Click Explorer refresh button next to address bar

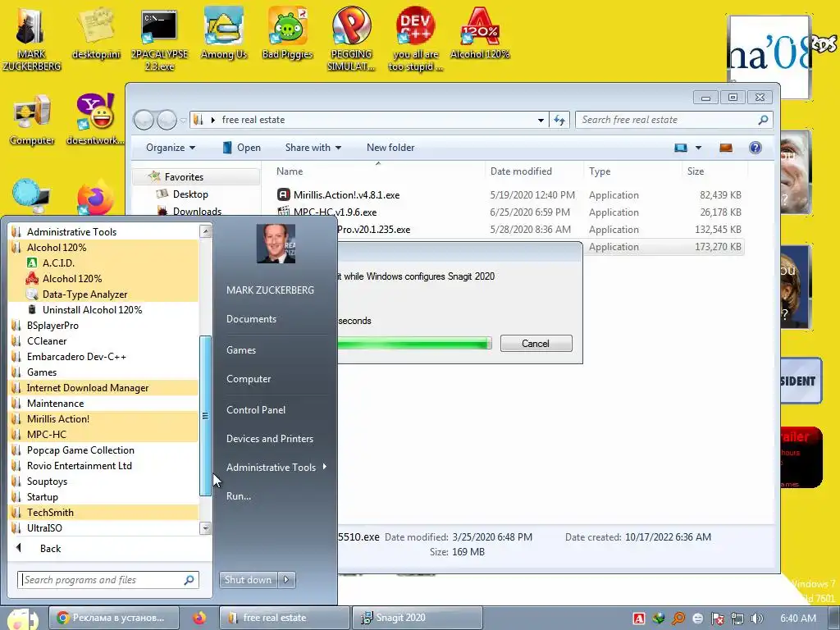click(559, 120)
